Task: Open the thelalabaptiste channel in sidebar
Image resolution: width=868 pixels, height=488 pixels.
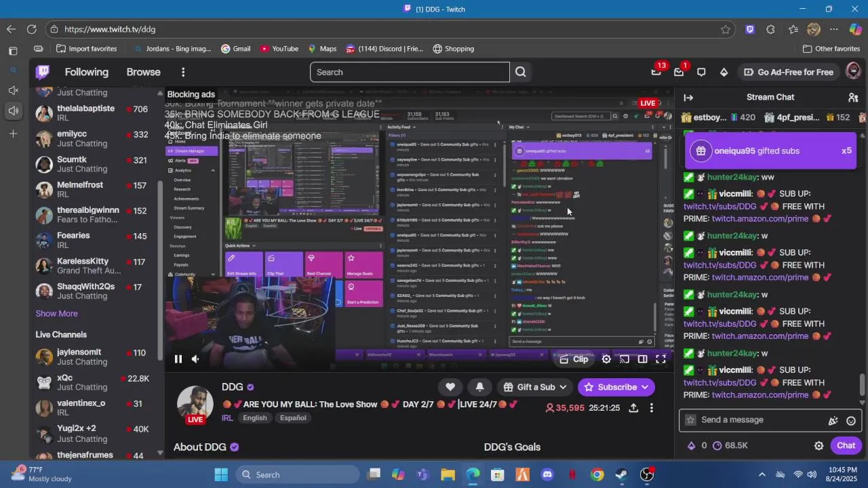Action: point(94,113)
